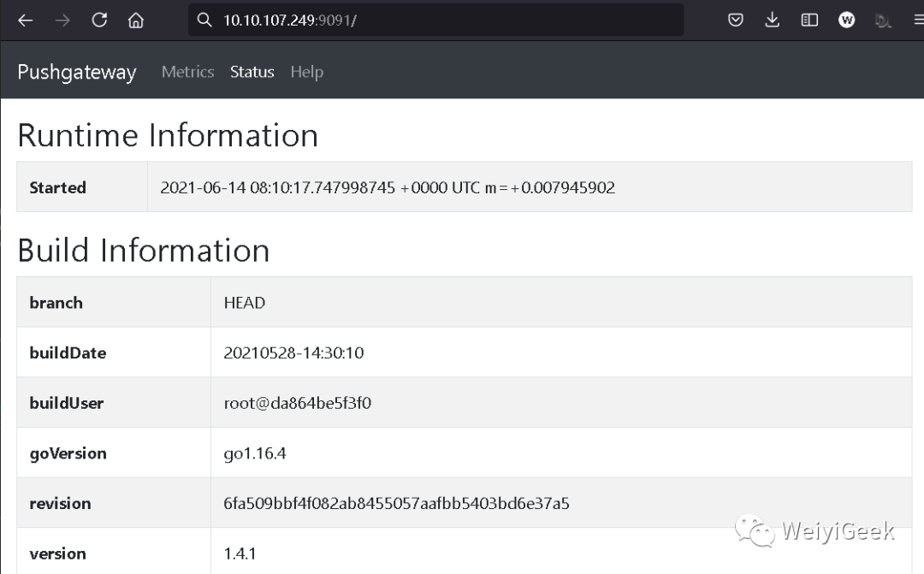Focus the address bar showing 10.10.107.249:9091/
Viewport: 924px width, 574px height.
(435, 20)
